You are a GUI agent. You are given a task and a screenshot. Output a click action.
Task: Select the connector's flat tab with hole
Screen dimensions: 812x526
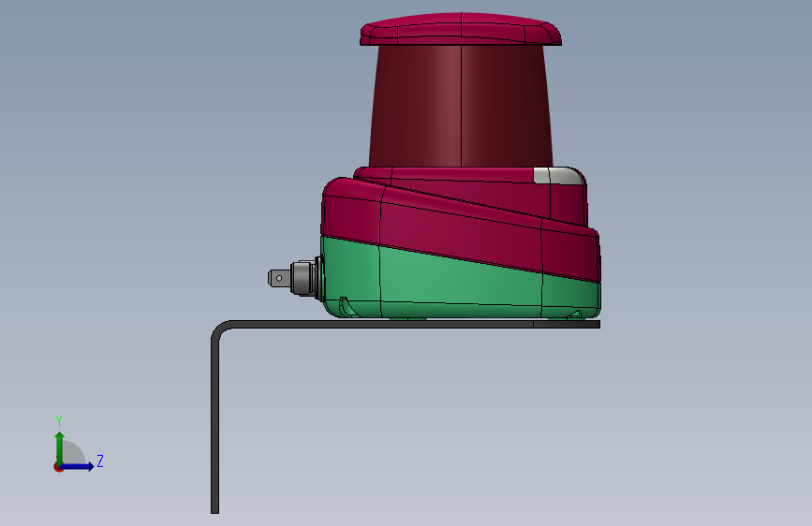pyautogui.click(x=279, y=279)
